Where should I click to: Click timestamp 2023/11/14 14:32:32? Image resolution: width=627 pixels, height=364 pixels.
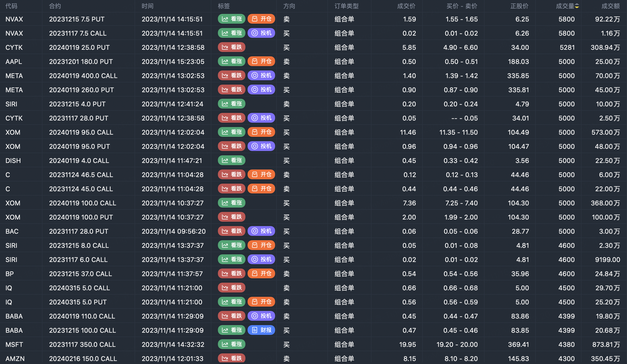pos(173,344)
